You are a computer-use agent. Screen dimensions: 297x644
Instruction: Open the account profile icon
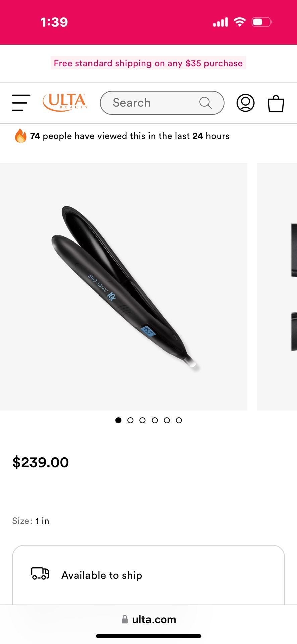pyautogui.click(x=246, y=103)
